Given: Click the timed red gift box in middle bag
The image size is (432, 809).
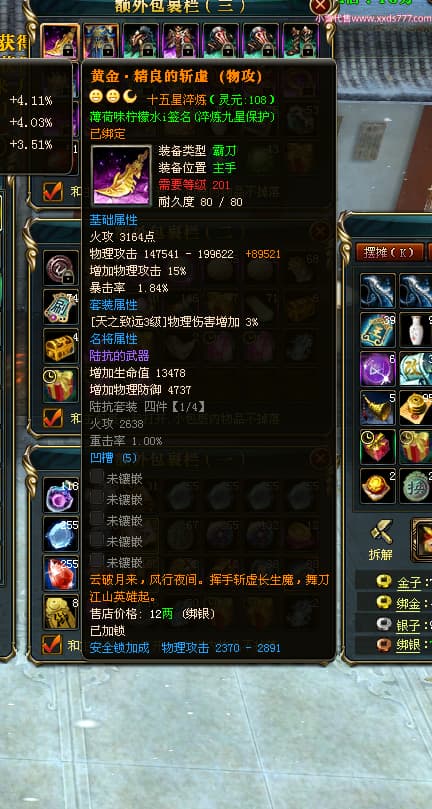Looking at the screenshot, I should point(60,384).
